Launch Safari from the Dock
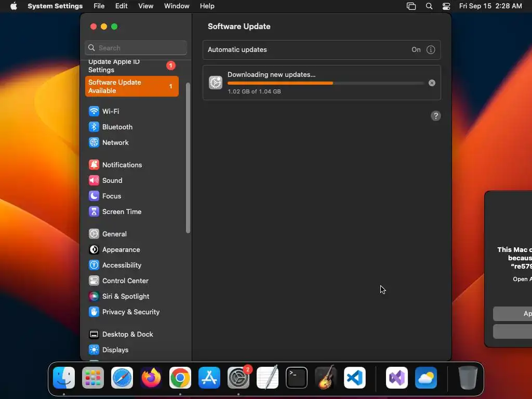532x399 pixels. [x=122, y=378]
